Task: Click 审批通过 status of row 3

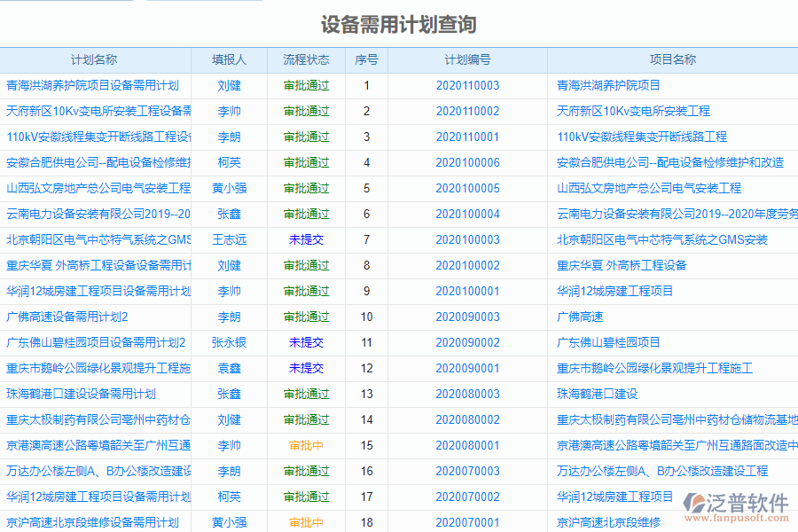Action: [x=307, y=137]
